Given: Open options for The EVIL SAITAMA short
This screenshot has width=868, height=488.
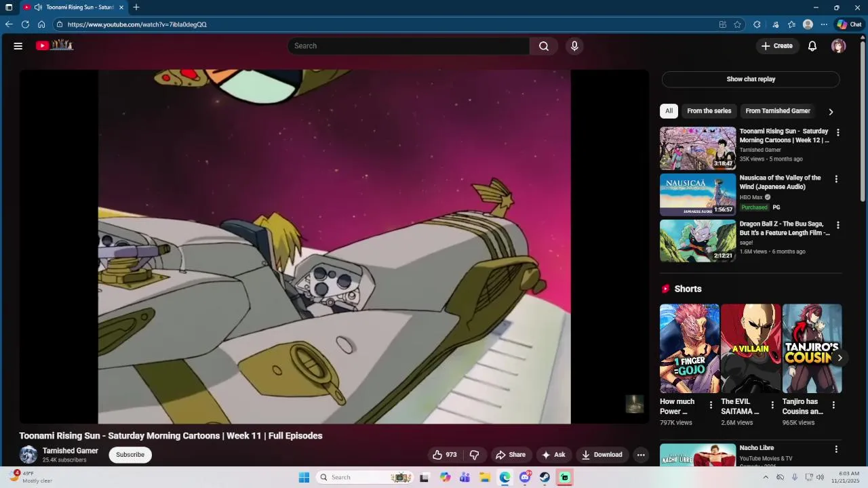Looking at the screenshot, I should (x=772, y=405).
